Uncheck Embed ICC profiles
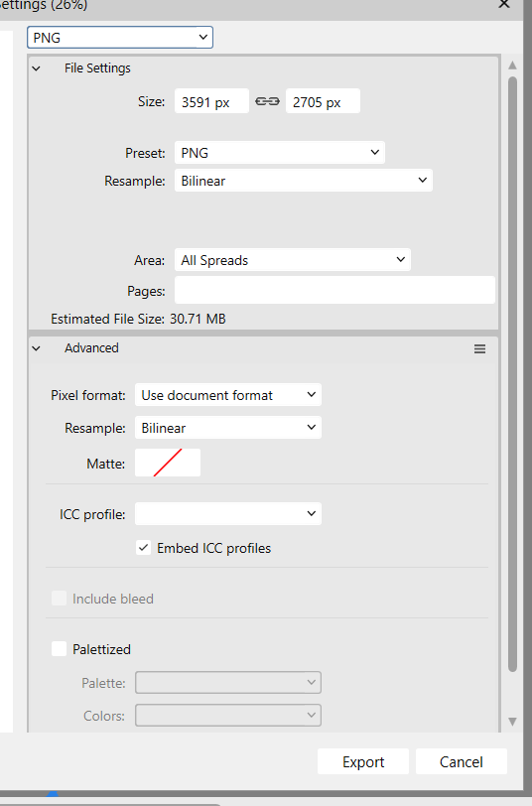This screenshot has height=806, width=532. [143, 548]
